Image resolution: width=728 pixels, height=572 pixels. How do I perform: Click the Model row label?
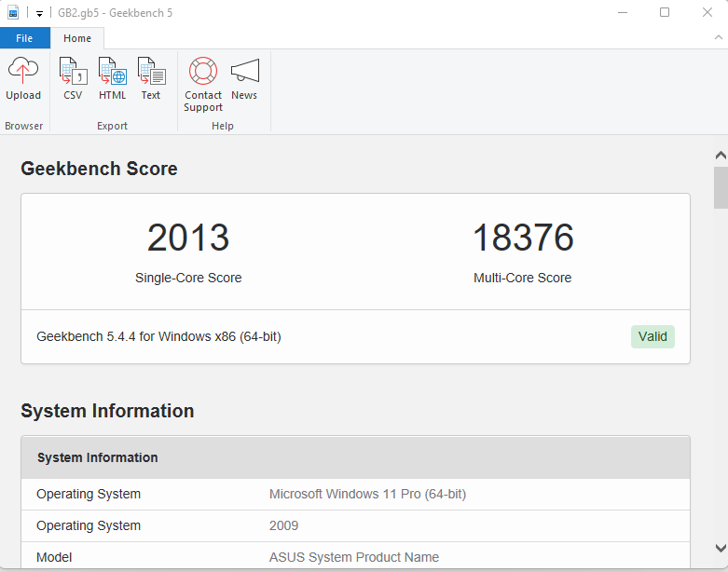[54, 557]
